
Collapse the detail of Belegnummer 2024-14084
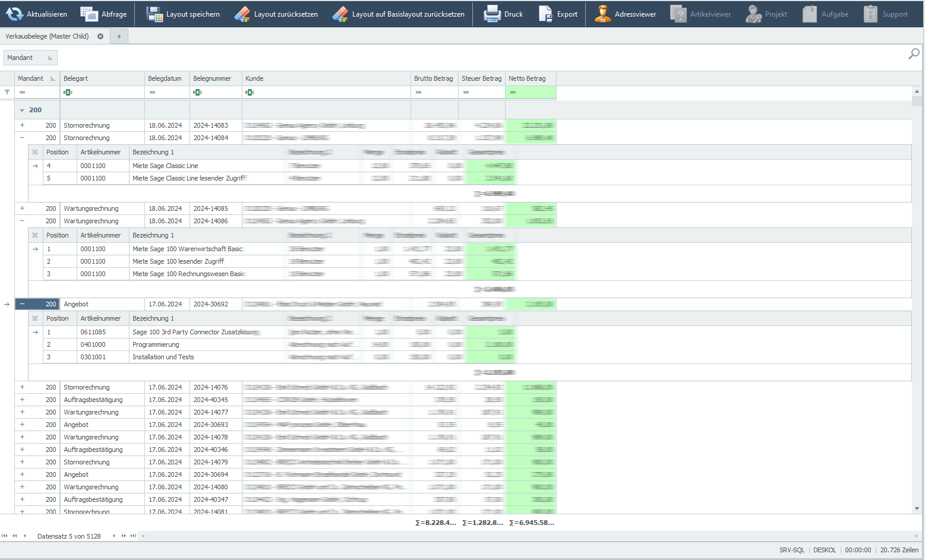(x=22, y=138)
